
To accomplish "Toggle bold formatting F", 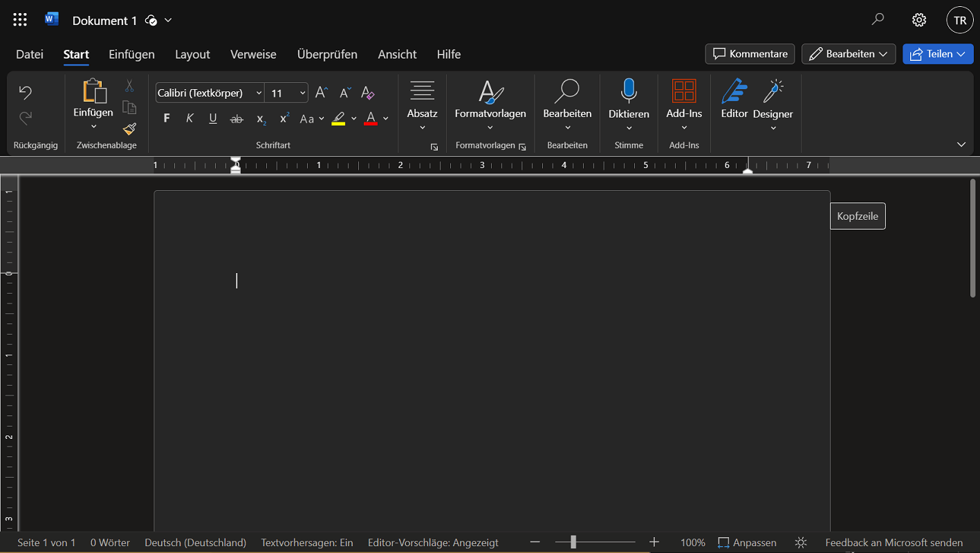I will 167,119.
